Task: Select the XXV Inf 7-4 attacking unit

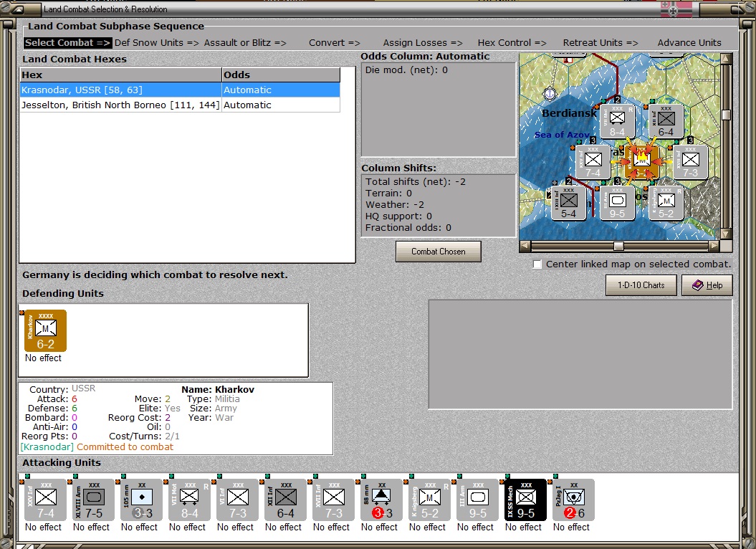Action: coord(45,500)
